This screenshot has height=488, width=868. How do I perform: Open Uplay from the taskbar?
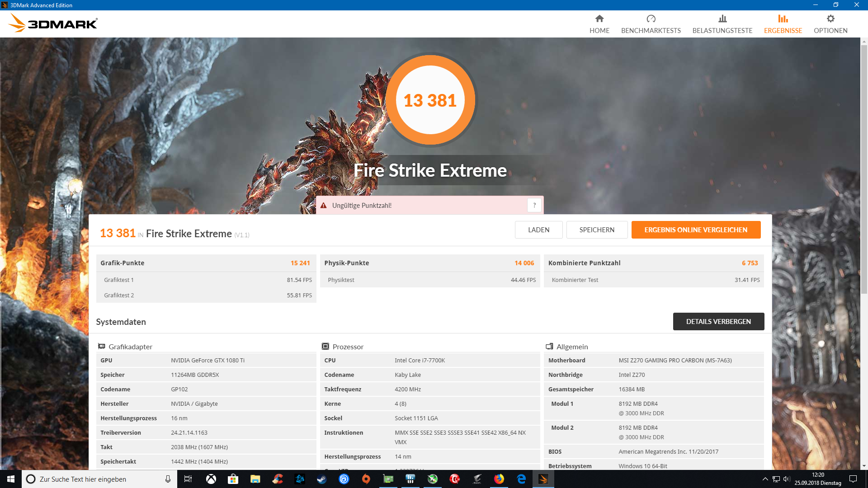click(x=344, y=479)
